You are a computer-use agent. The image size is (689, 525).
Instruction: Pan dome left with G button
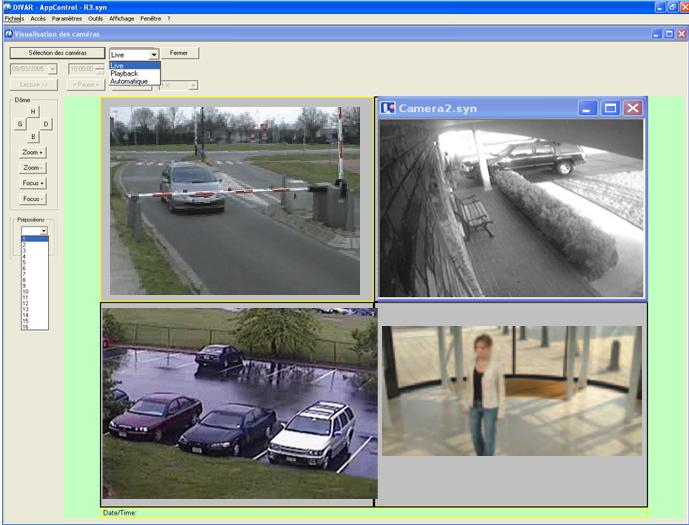(20, 124)
